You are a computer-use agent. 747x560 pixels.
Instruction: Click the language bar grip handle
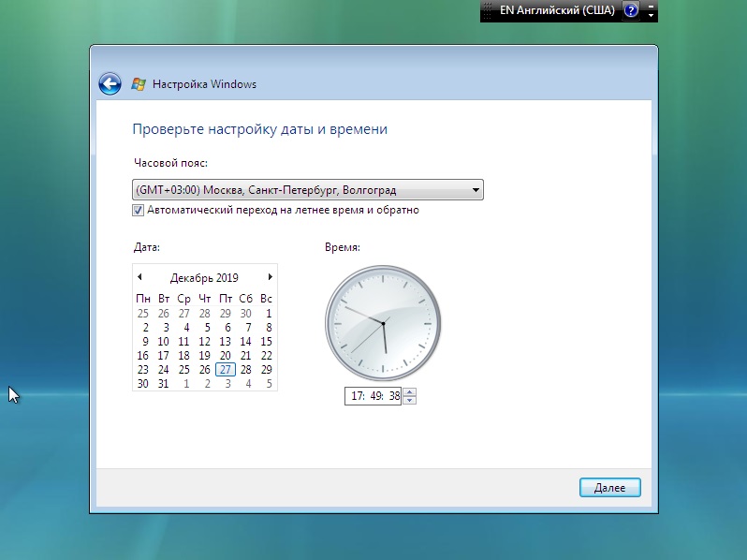pyautogui.click(x=487, y=10)
